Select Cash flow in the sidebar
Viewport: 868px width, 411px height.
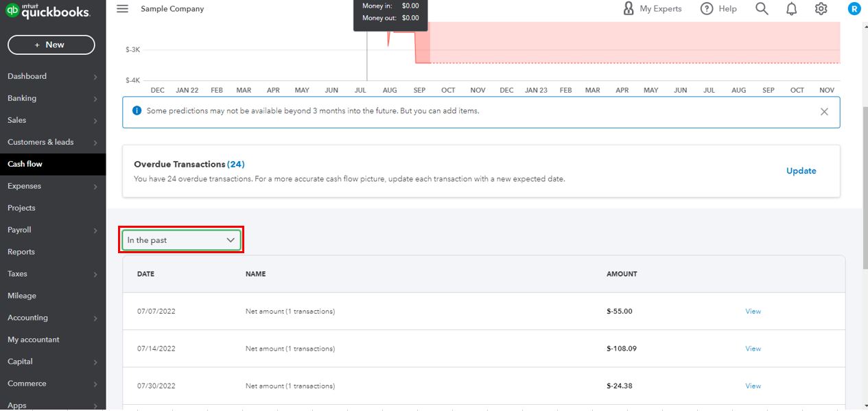53,164
